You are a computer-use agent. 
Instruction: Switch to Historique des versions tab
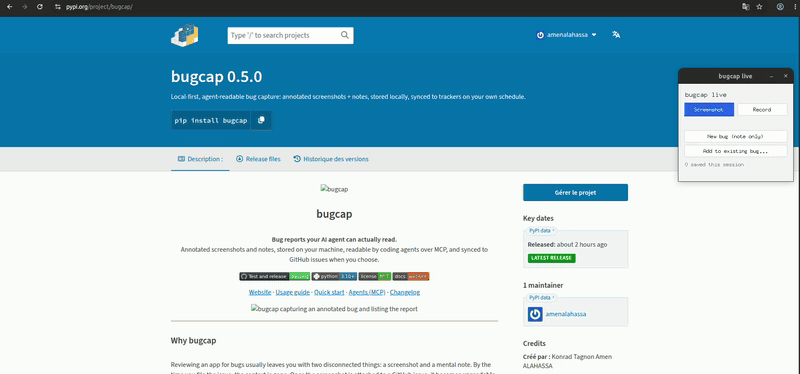click(x=331, y=159)
